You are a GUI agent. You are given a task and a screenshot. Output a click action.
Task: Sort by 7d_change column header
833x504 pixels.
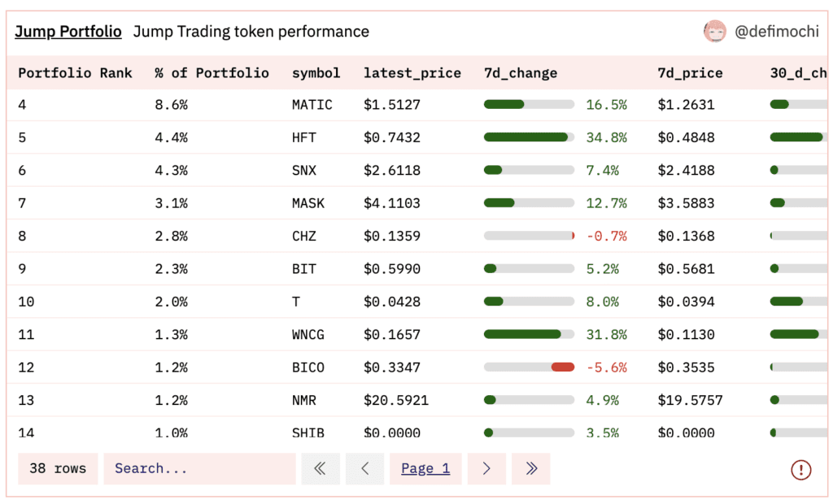click(521, 73)
